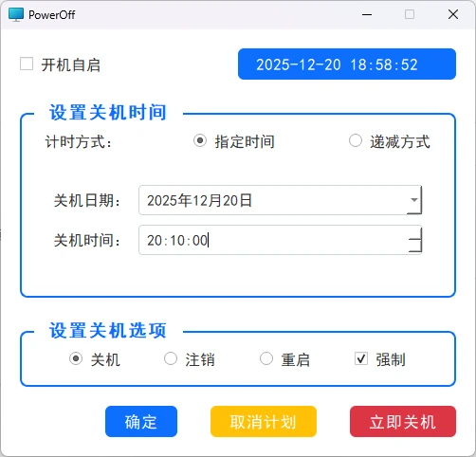
Task: Click the 关机日期: label
Action: coord(87,200)
